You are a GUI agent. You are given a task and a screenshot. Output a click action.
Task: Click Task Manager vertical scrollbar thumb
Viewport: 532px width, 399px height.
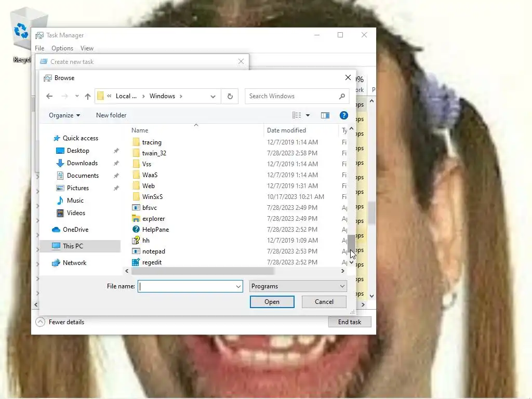click(372, 213)
